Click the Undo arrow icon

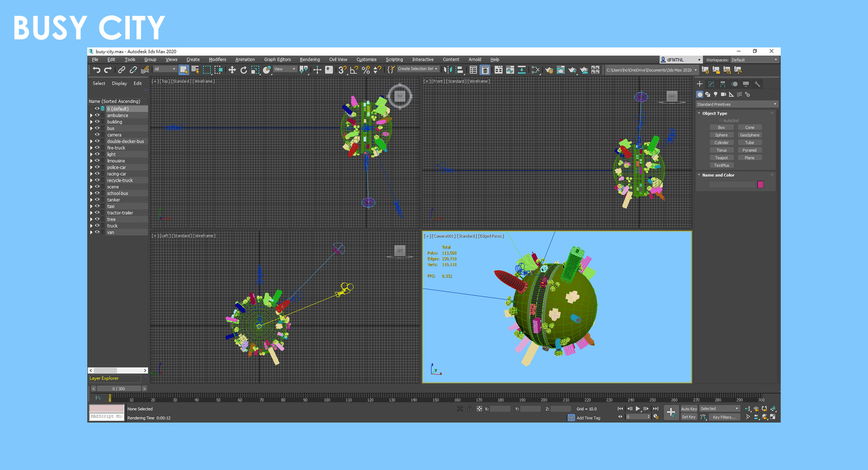96,70
